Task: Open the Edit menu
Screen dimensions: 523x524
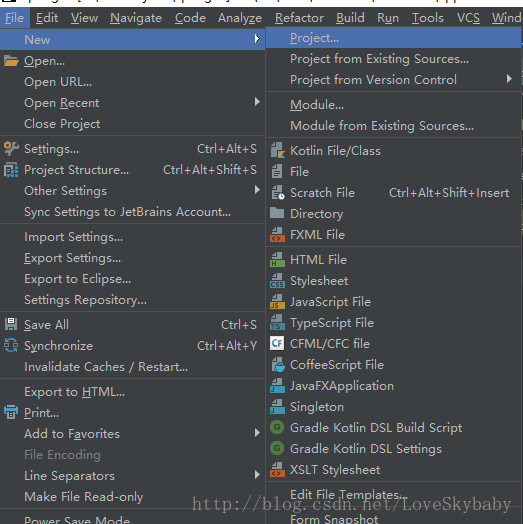Action: click(47, 18)
